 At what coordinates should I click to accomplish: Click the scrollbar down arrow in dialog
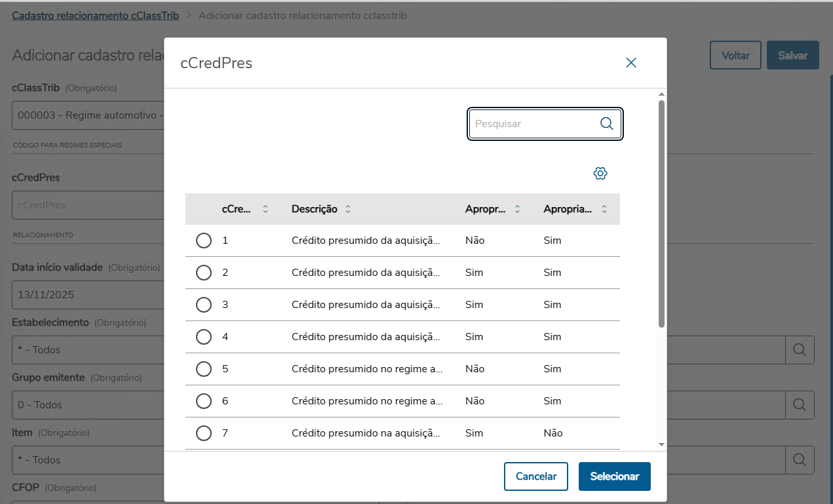pyautogui.click(x=661, y=444)
